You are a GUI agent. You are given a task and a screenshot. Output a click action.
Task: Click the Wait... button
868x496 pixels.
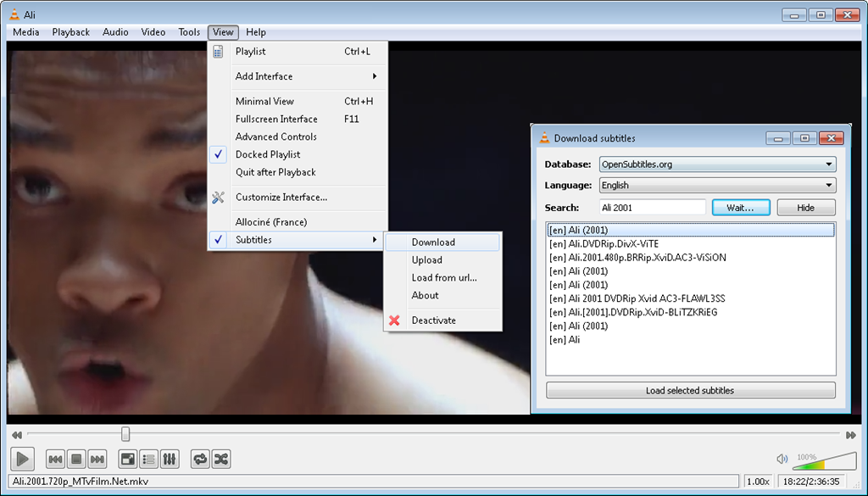point(741,208)
